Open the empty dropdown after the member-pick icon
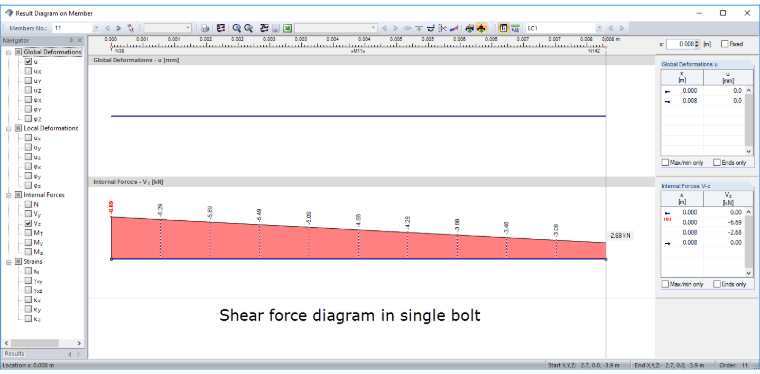The width and height of the screenshot is (760, 374). 189,28
